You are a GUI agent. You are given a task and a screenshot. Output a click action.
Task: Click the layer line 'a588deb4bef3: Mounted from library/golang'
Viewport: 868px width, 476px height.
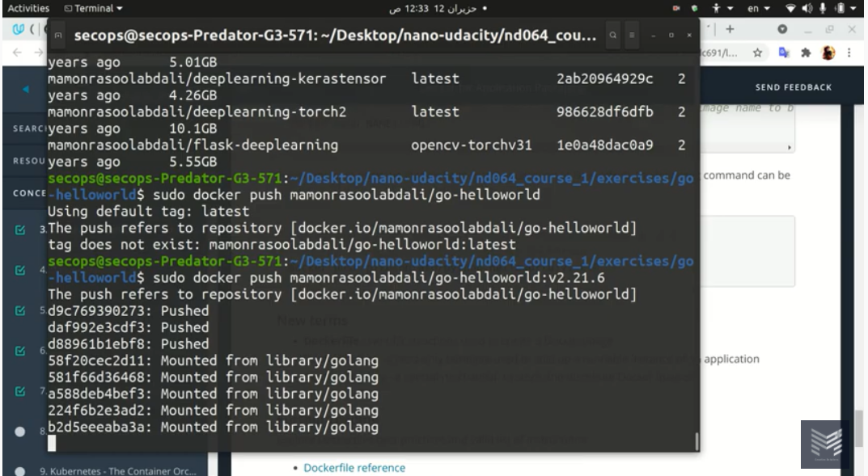pos(213,394)
